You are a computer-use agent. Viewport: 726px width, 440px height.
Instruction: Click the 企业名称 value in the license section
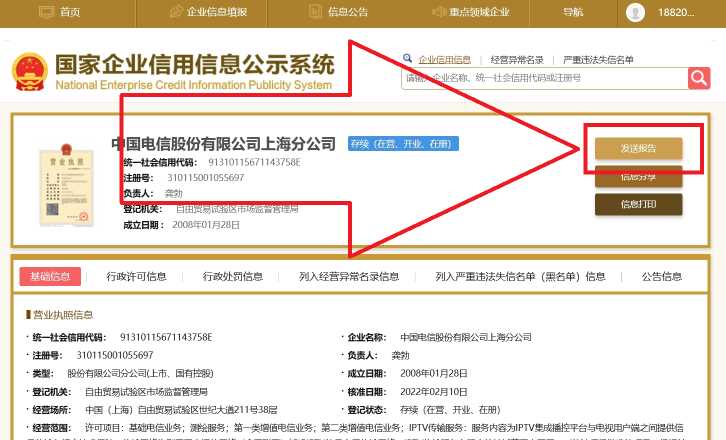(x=466, y=337)
